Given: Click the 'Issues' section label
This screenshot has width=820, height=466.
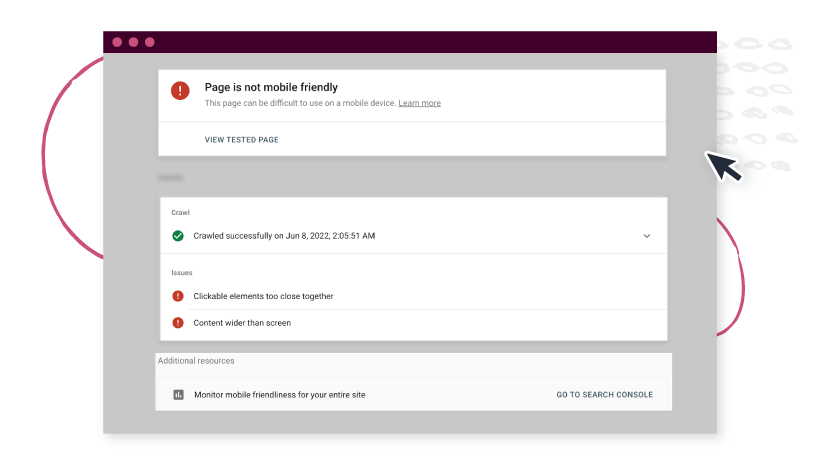Looking at the screenshot, I should coord(182,272).
